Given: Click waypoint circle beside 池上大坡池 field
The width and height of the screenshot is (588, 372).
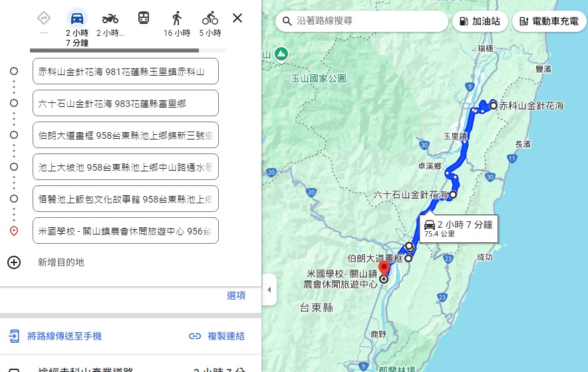Looking at the screenshot, I should click(14, 167).
